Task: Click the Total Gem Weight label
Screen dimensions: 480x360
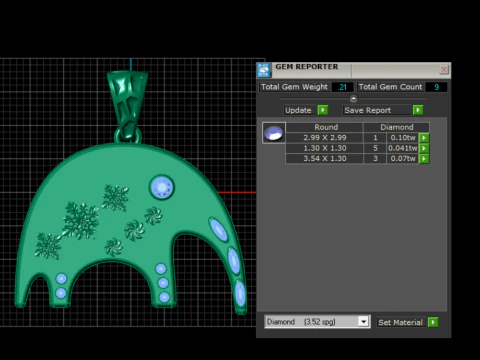Action: (294, 87)
